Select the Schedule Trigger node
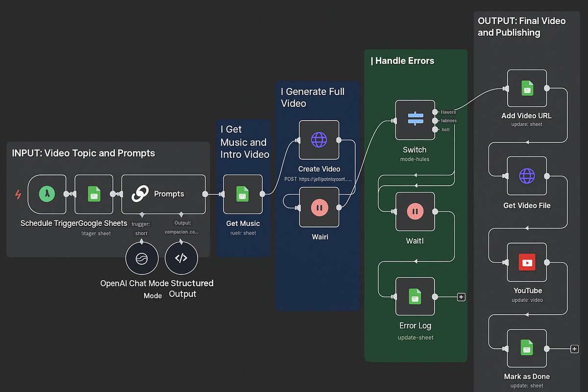 pos(47,194)
